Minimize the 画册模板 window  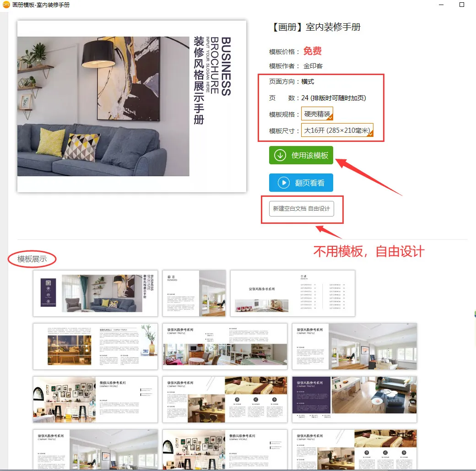441,5
